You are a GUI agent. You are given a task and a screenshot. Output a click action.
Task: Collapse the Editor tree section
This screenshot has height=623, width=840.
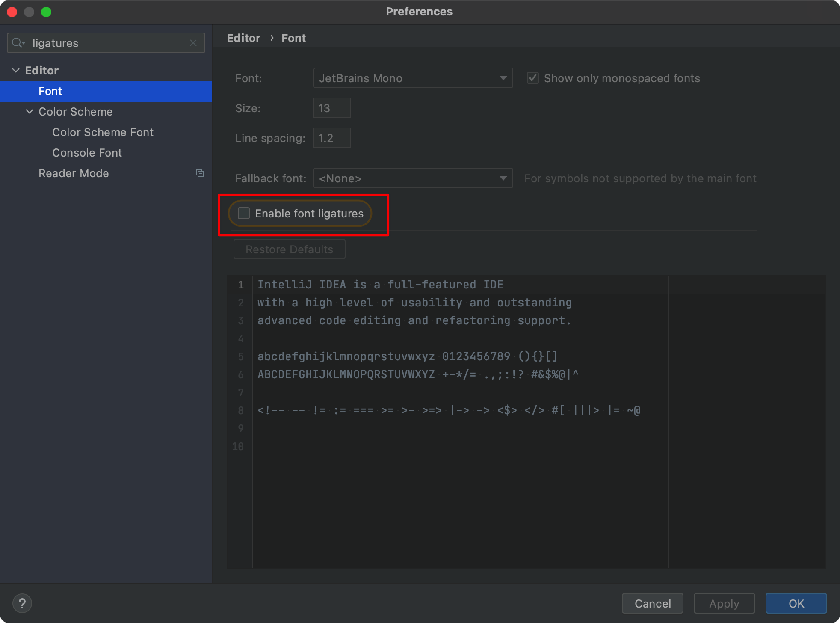(16, 70)
